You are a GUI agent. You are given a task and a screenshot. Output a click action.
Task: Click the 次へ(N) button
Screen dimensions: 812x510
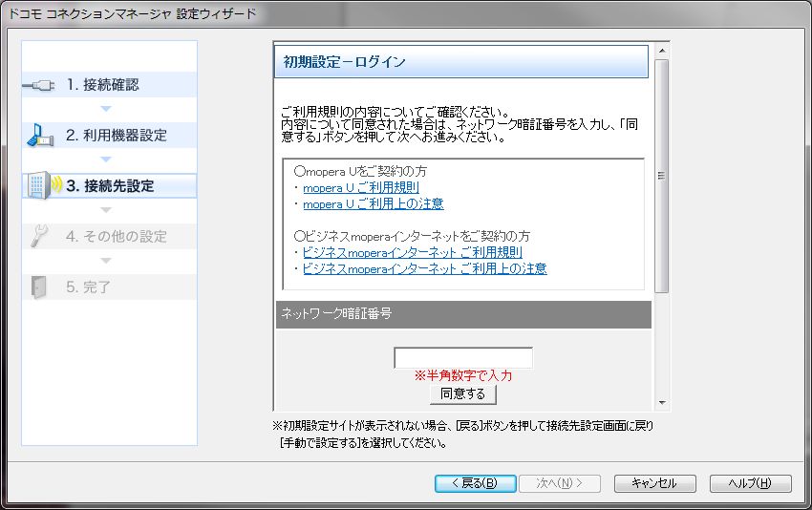[x=559, y=483]
